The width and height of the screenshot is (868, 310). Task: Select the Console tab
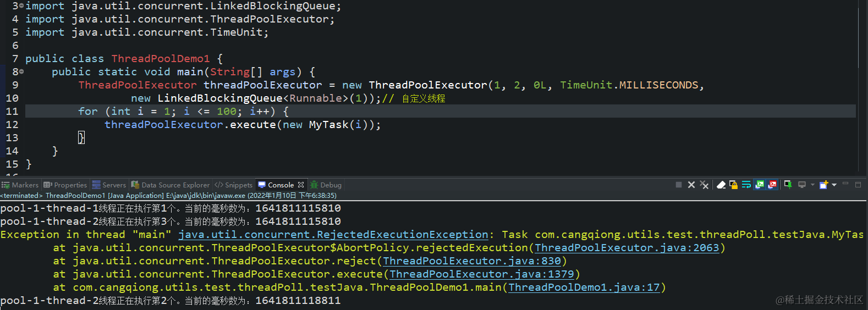click(x=281, y=185)
